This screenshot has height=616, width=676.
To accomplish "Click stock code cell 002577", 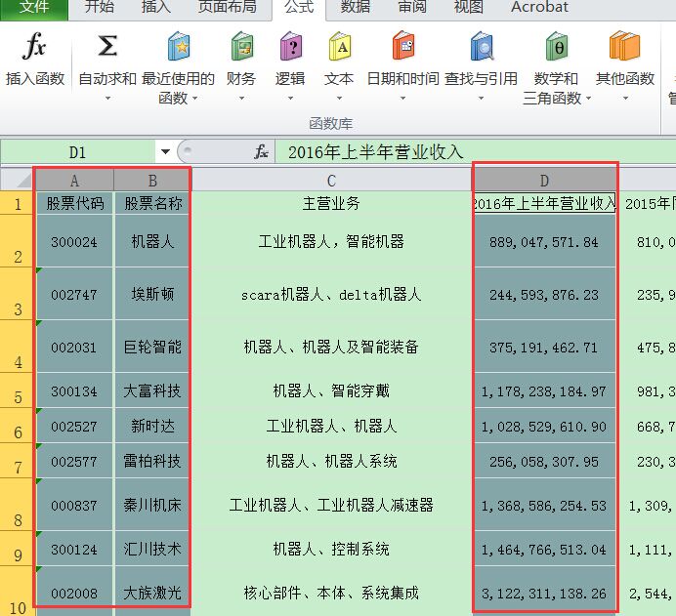I will tap(74, 462).
